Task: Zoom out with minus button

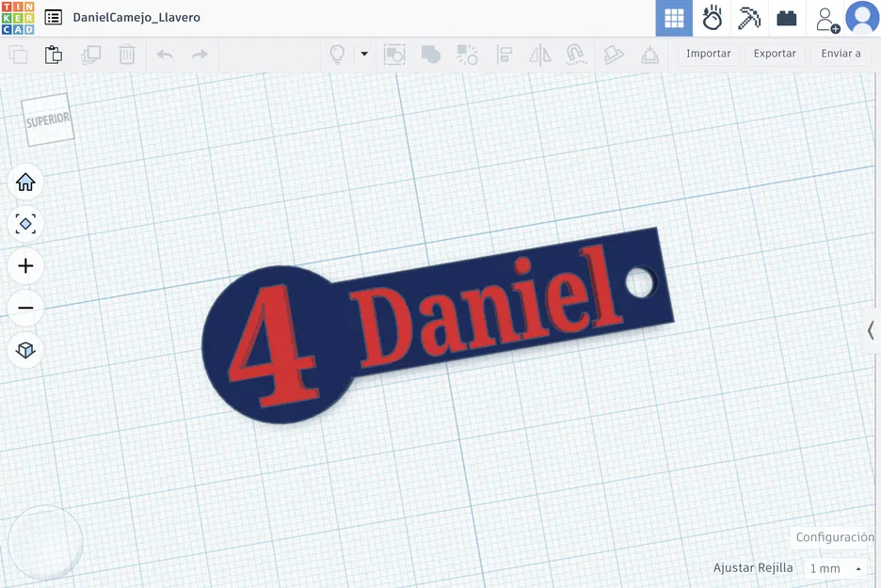Action: pyautogui.click(x=25, y=308)
